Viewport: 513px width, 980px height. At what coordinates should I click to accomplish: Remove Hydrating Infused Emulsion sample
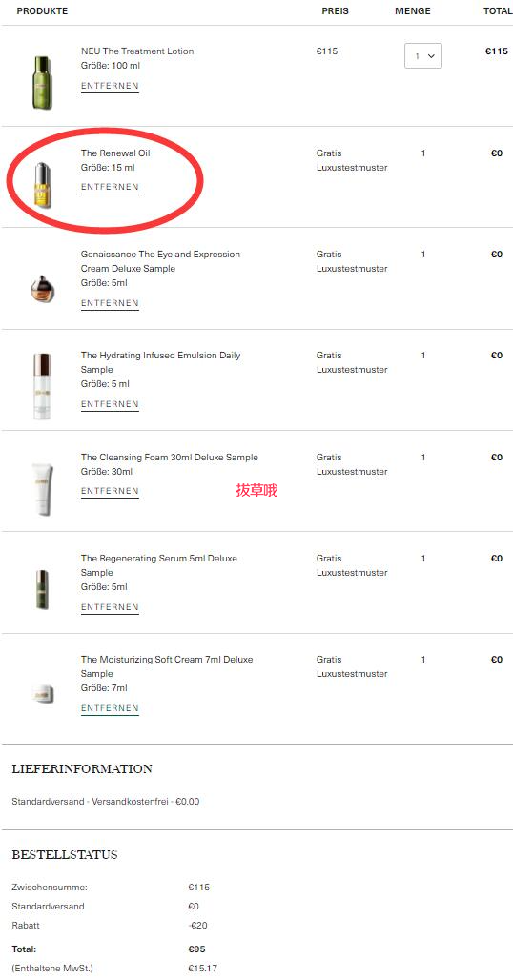pyautogui.click(x=110, y=404)
